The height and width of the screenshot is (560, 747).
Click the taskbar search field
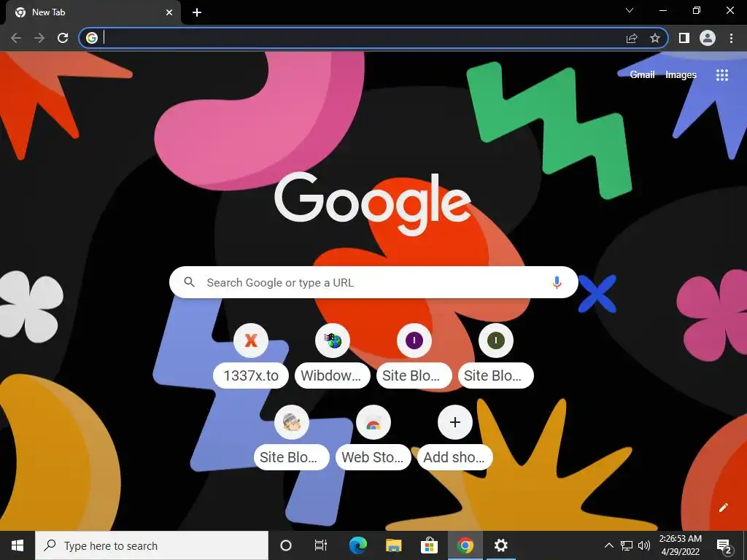coord(152,545)
